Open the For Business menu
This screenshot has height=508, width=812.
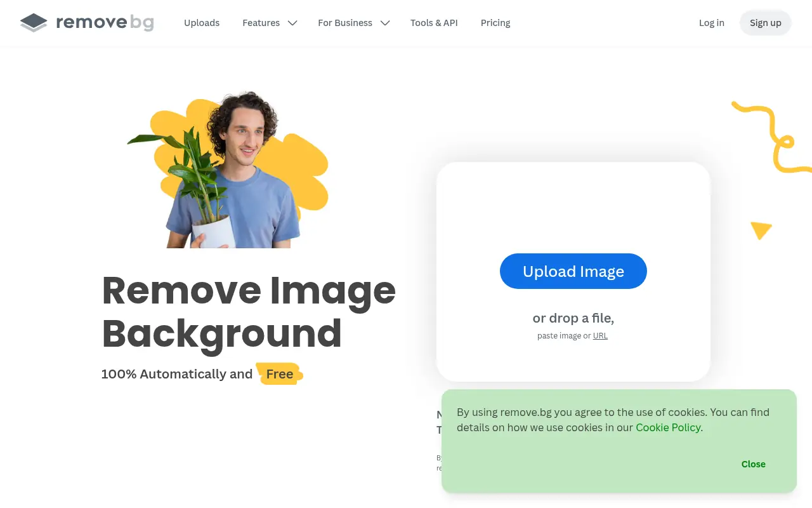point(345,23)
